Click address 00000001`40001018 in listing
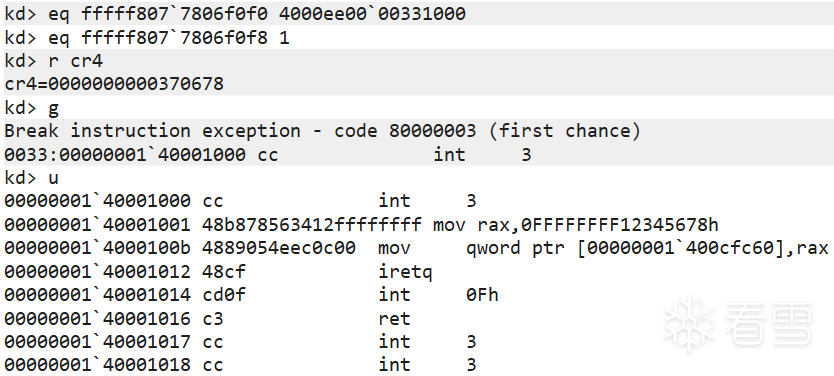The height and width of the screenshot is (376, 834). (x=97, y=364)
